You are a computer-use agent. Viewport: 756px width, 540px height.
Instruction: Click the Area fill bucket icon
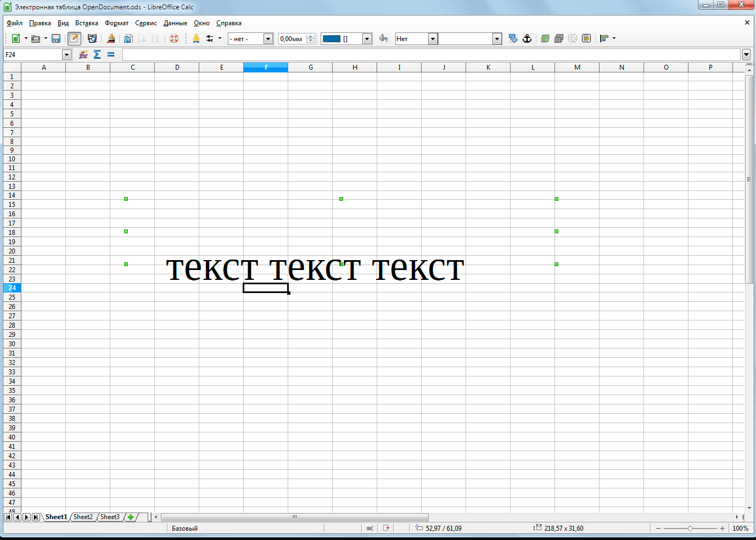[x=383, y=38]
